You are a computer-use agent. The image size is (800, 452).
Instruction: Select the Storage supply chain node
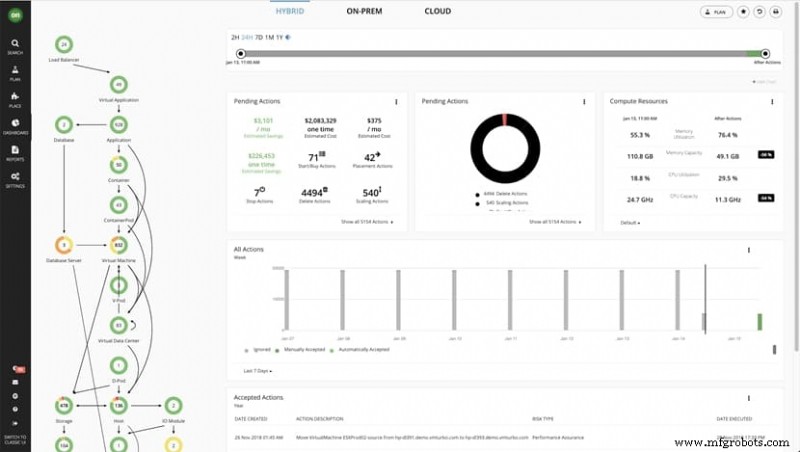coord(64,406)
